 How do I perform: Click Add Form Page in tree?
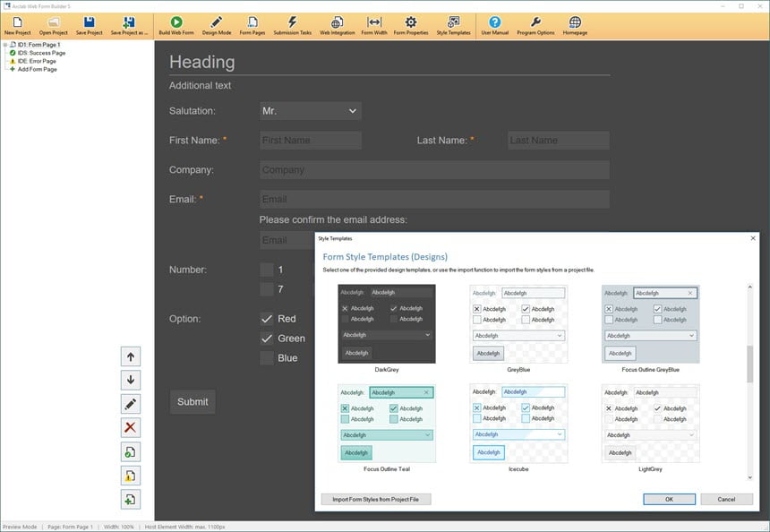(38, 70)
